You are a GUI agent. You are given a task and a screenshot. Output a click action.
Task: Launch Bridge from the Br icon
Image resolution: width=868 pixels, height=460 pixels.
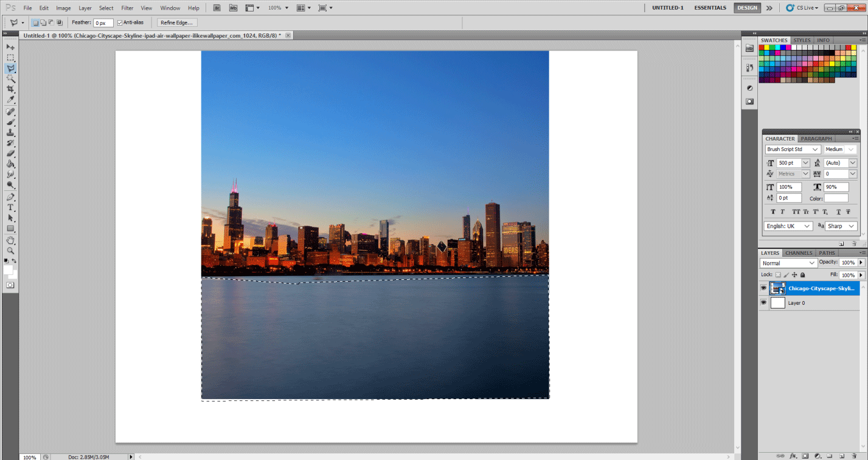coord(218,8)
